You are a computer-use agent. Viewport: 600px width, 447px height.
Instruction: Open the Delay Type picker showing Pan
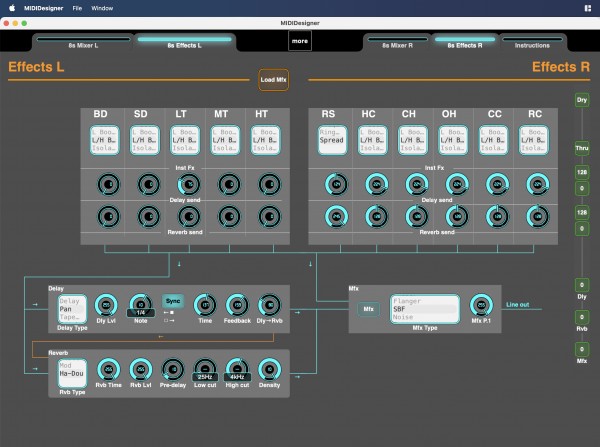click(72, 309)
